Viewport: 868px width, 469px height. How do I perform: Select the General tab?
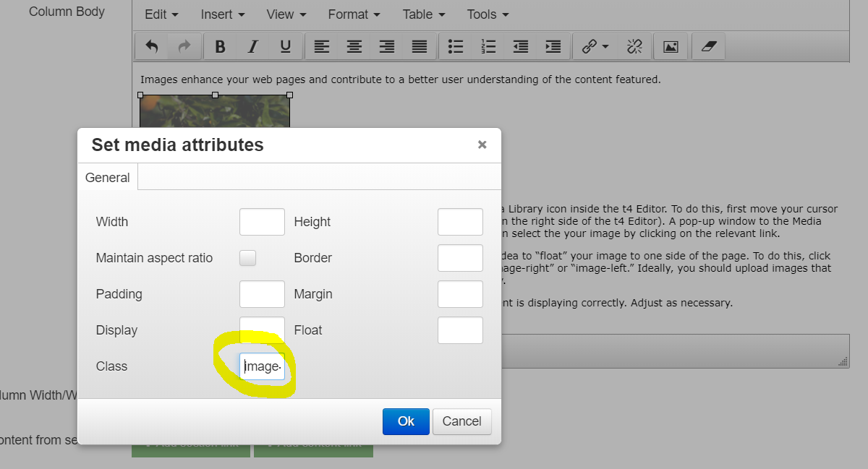(108, 178)
